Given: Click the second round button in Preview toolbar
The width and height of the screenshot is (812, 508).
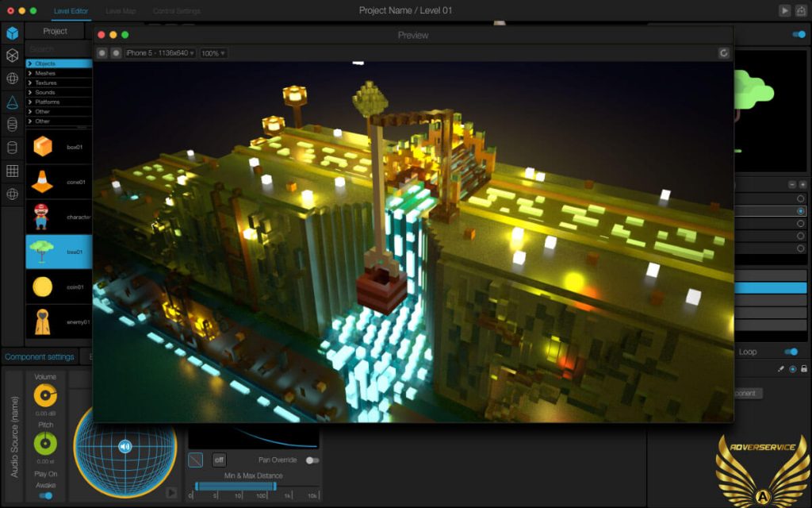Looking at the screenshot, I should tap(116, 53).
